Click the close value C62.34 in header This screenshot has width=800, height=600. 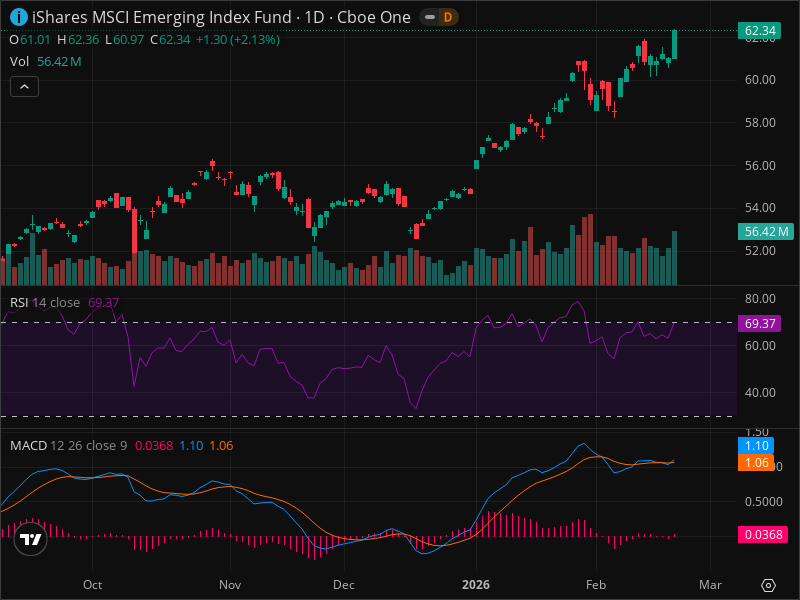(170, 40)
